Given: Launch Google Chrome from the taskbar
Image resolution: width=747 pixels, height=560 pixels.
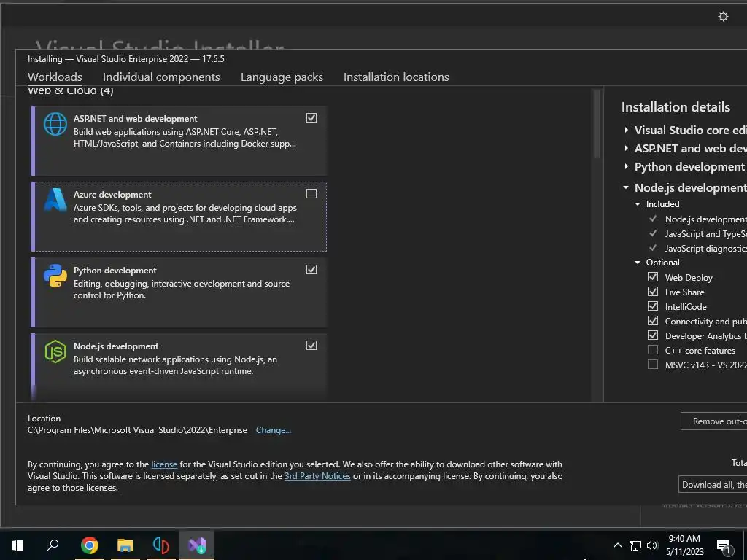Looking at the screenshot, I should pyautogui.click(x=89, y=545).
